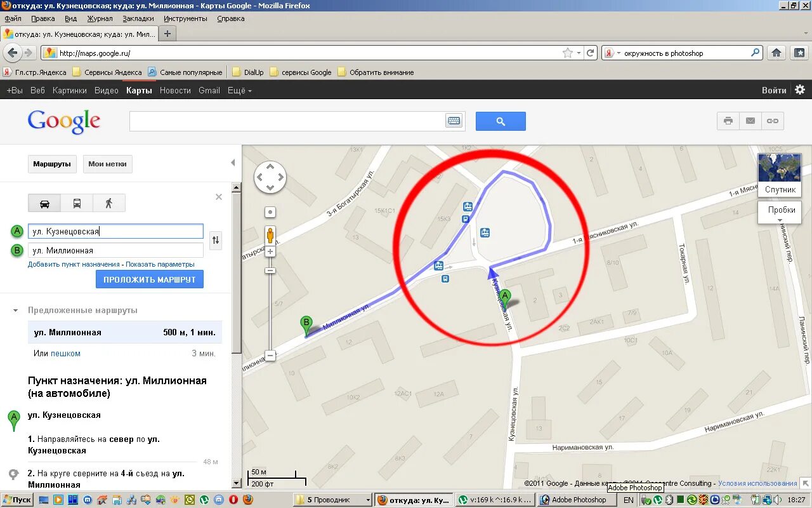The width and height of the screenshot is (812, 508).
Task: Open the Закладки menu
Action: (138, 18)
